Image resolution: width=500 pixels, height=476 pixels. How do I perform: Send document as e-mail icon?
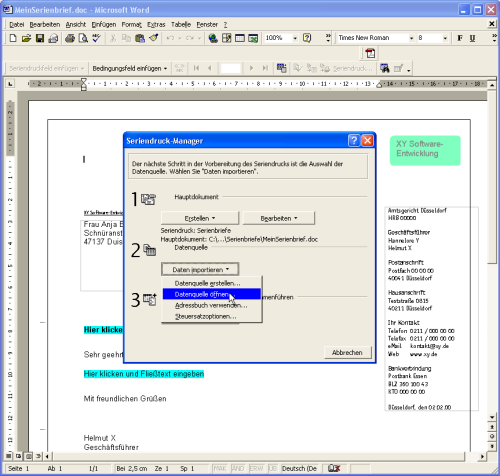tap(53, 38)
